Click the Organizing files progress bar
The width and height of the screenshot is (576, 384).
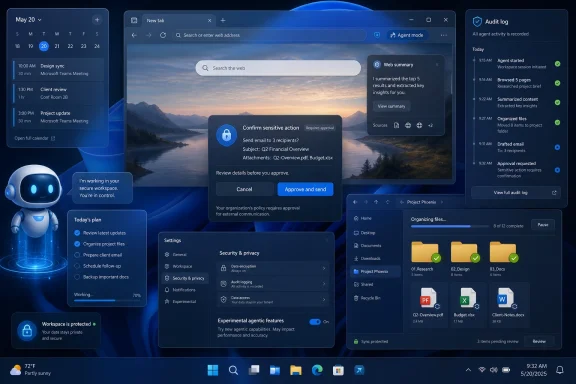450,226
